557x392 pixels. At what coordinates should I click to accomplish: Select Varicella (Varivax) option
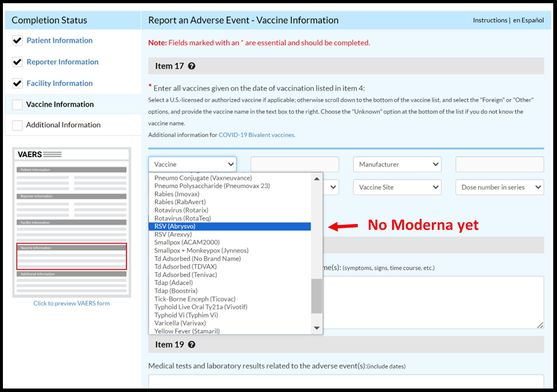(229, 323)
